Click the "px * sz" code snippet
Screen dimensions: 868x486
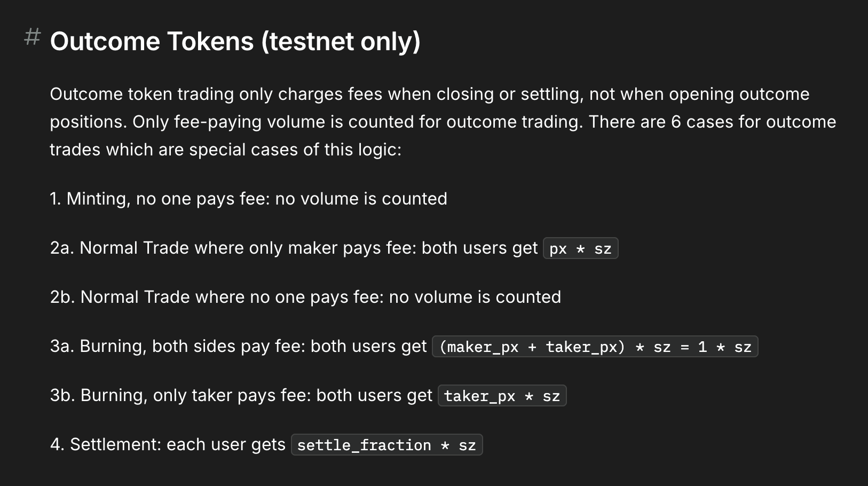point(580,249)
